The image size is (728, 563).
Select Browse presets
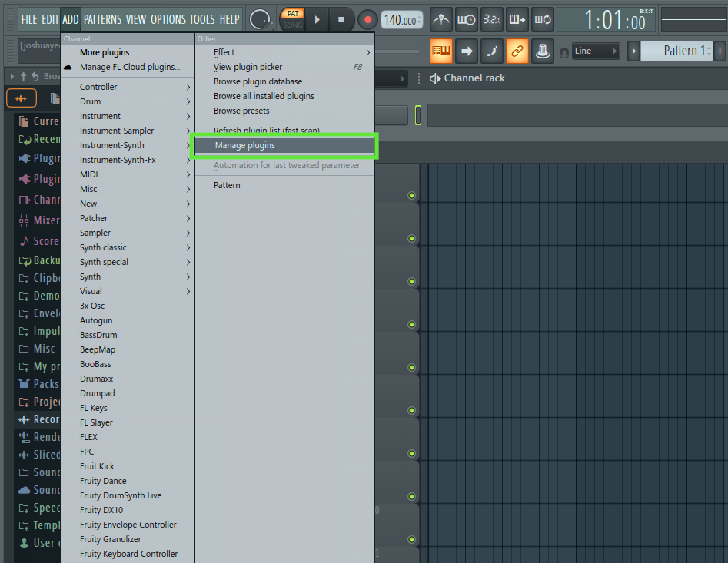pyautogui.click(x=284, y=111)
